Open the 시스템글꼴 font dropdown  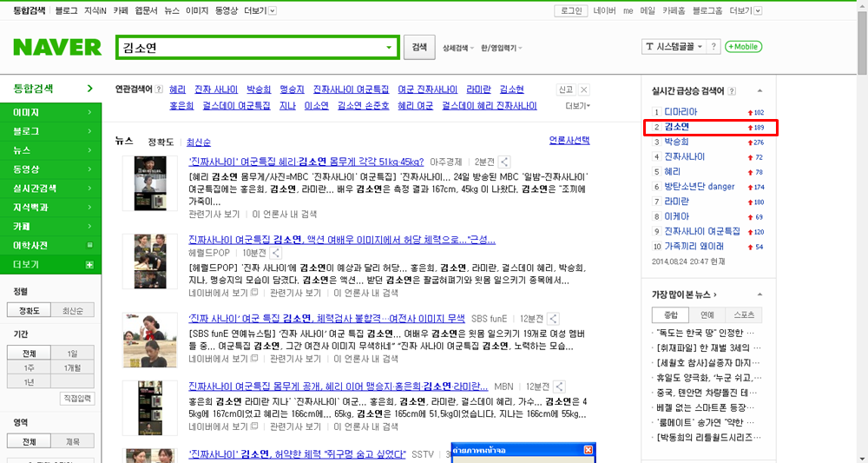tap(674, 47)
